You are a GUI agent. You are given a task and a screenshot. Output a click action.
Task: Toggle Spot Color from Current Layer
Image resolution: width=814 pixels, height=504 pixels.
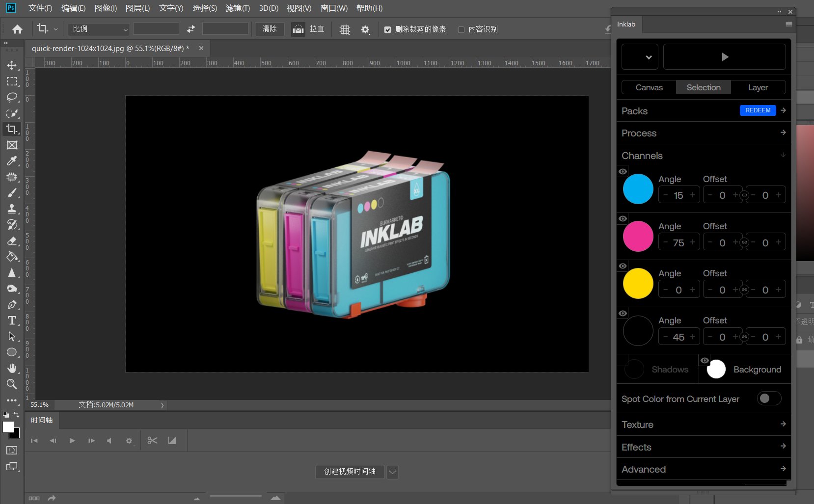[769, 398]
